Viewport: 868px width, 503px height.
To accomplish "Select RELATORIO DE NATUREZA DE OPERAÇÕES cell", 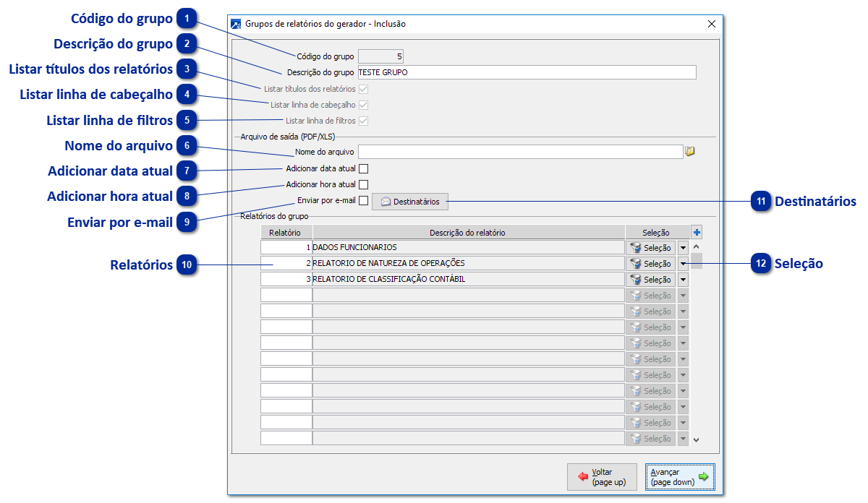I will [468, 264].
